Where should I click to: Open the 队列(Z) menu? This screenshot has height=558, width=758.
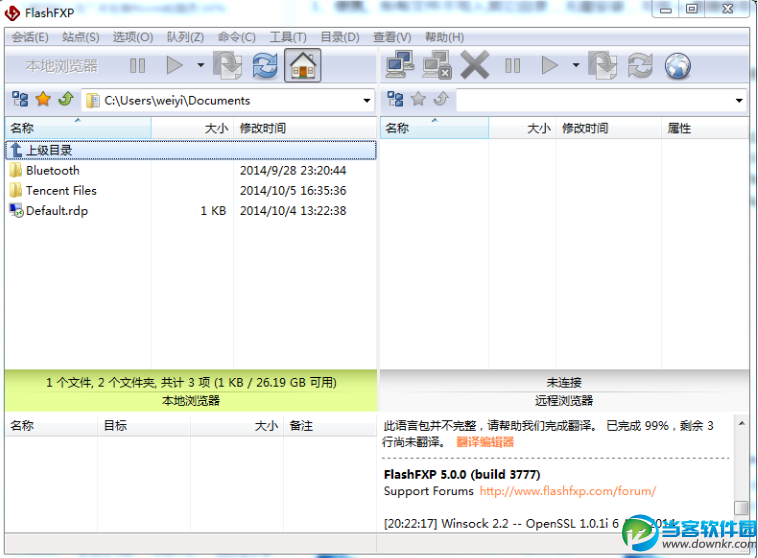(185, 37)
